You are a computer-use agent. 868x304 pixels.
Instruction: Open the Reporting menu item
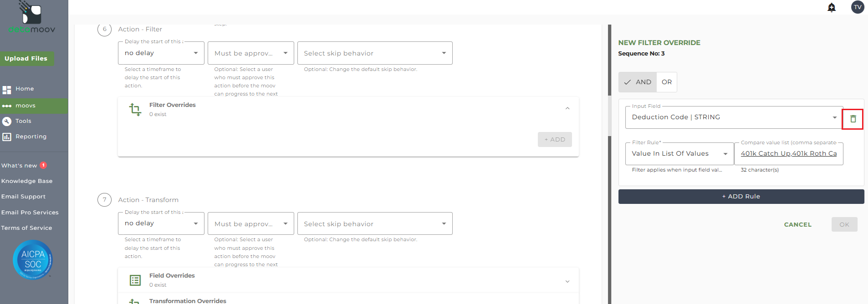click(x=31, y=137)
